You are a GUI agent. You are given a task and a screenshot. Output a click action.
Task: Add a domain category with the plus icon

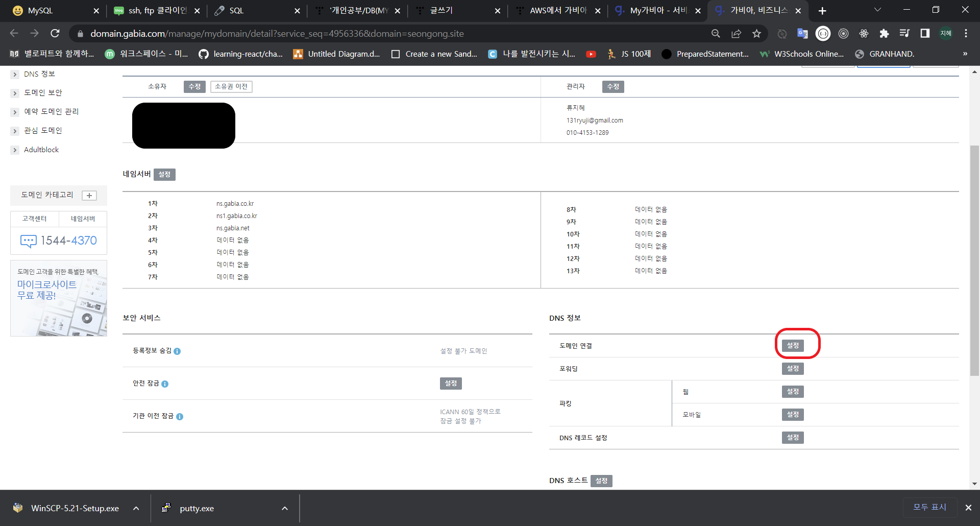click(89, 196)
